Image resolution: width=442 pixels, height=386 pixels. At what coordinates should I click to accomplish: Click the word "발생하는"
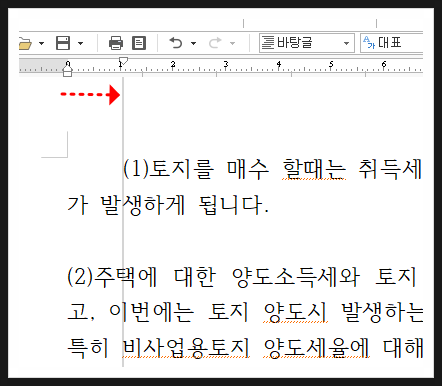pos(383,312)
